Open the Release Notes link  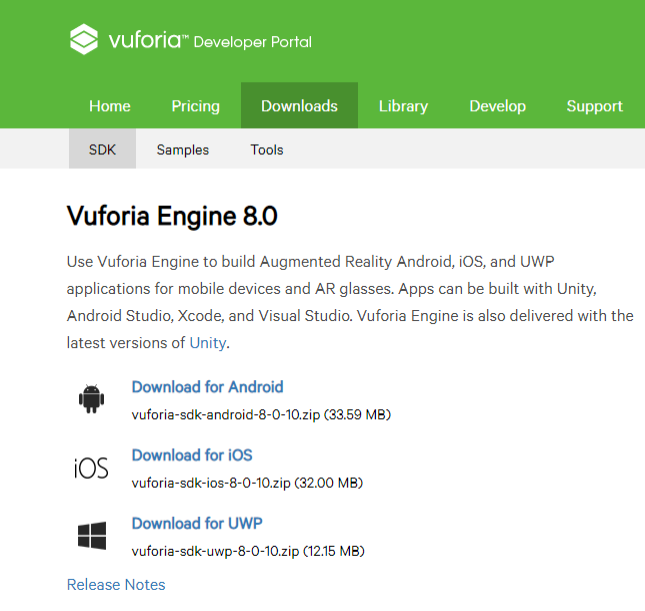[x=116, y=585]
